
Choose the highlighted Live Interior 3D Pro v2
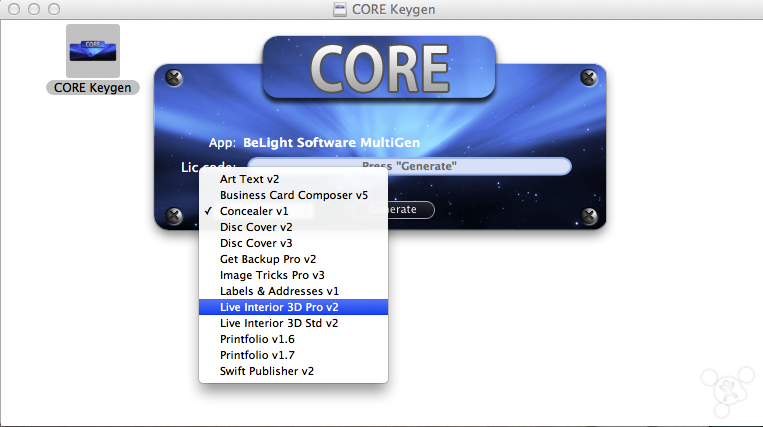coord(279,307)
